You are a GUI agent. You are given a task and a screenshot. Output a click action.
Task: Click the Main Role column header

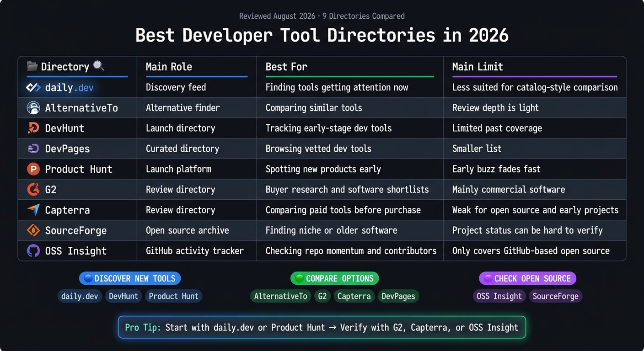click(169, 67)
